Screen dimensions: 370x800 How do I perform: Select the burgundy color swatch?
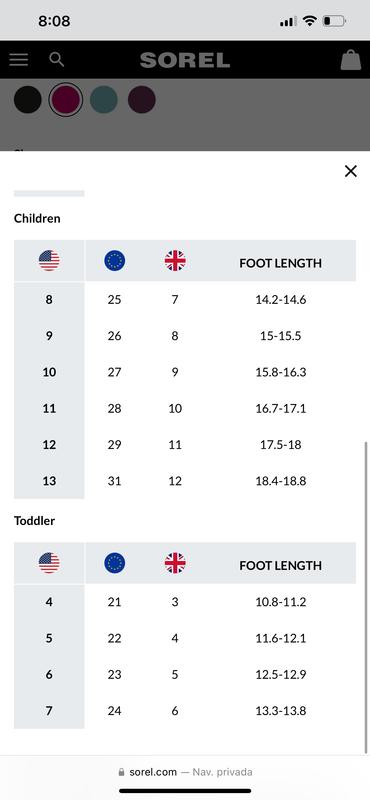click(66, 99)
